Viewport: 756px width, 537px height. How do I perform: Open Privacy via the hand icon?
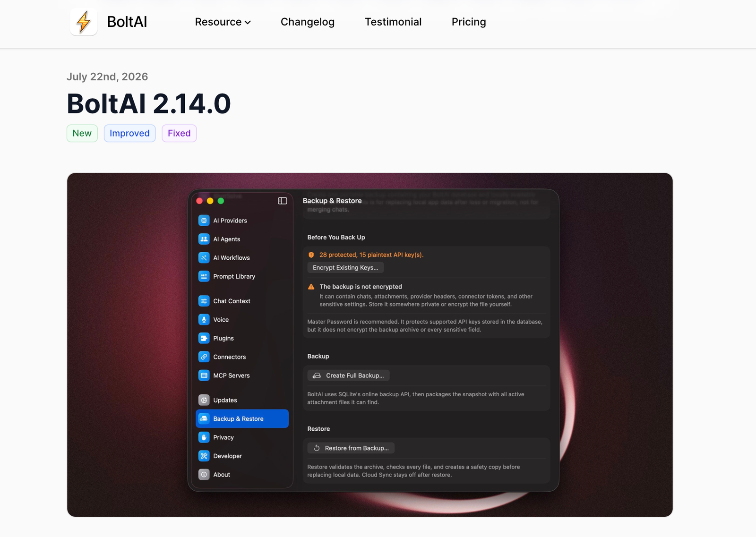204,437
